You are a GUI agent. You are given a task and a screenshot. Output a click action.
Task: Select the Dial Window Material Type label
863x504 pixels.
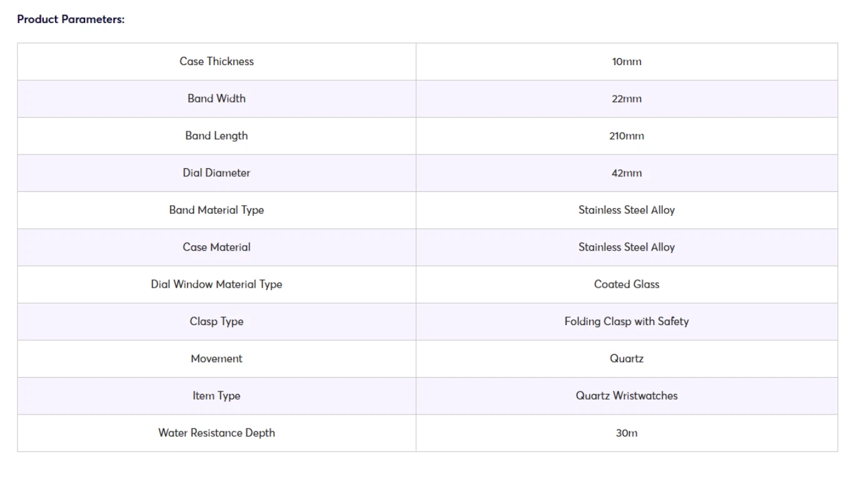click(x=216, y=285)
